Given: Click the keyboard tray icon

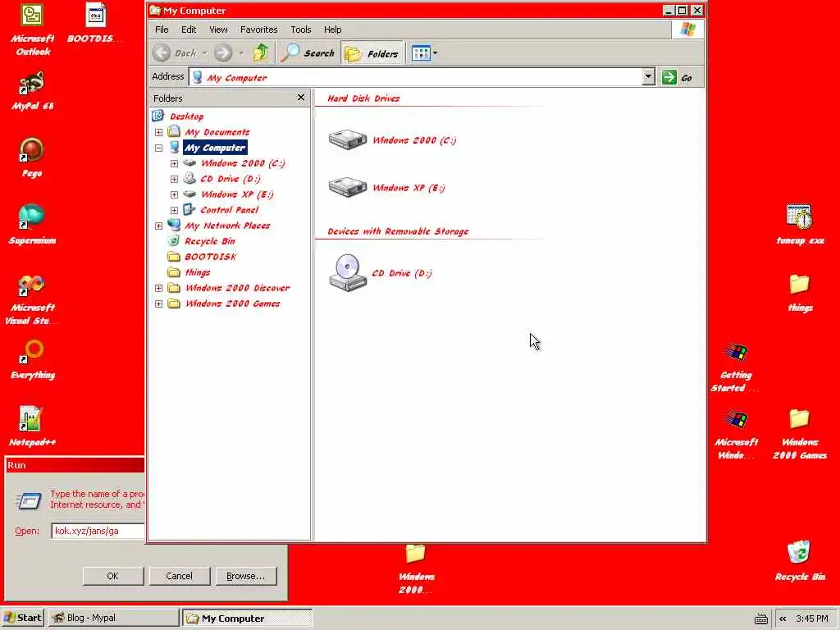Looking at the screenshot, I should point(760,619).
